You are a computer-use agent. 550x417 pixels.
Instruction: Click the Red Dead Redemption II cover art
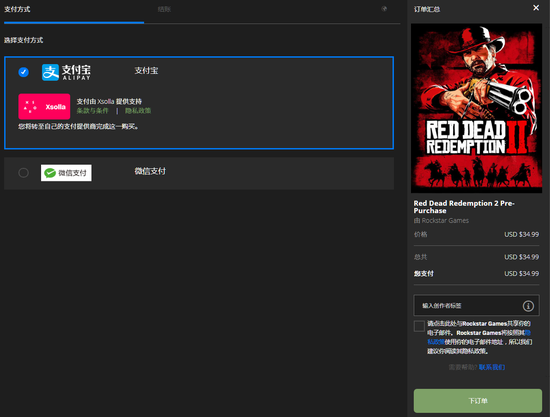476,108
